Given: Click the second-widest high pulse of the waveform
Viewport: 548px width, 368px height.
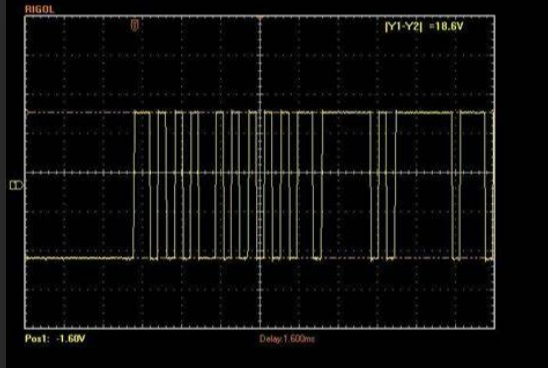Looking at the screenshot, I should click(347, 113).
